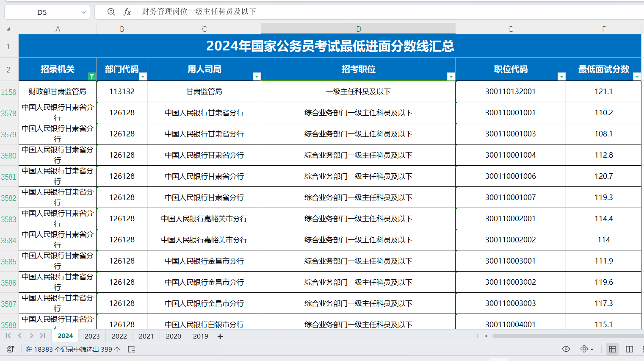Switch to the 2019 sheet tab
Screen dimensions: 644x361
coord(201,336)
